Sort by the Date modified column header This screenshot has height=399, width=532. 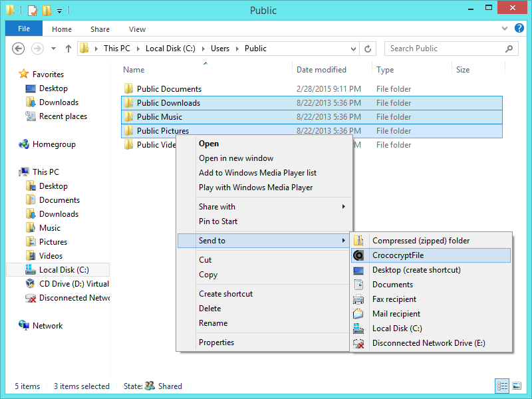[321, 70]
